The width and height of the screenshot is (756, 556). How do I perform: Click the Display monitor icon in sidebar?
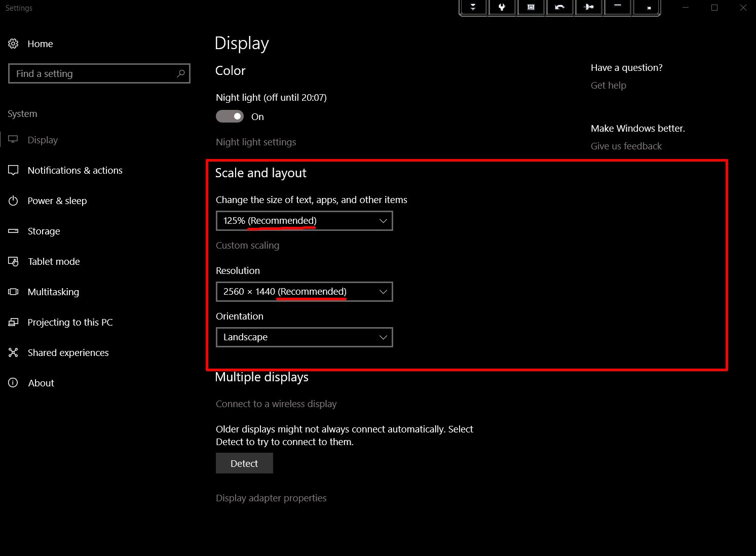(x=13, y=139)
